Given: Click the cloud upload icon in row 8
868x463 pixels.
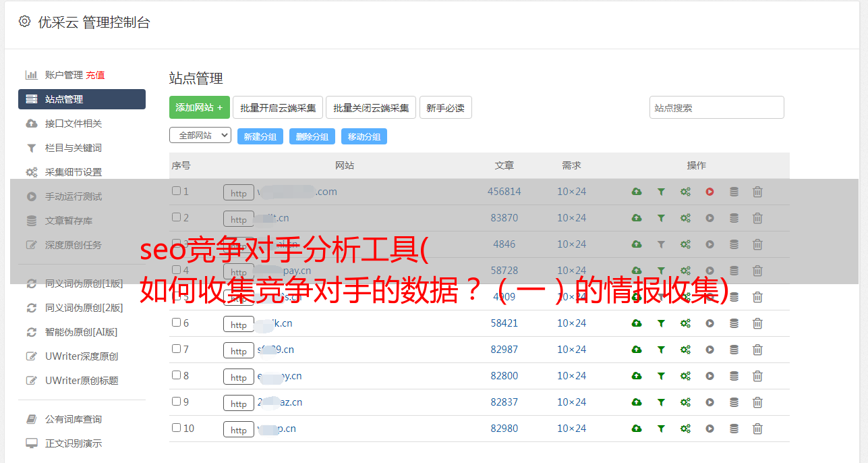Looking at the screenshot, I should coord(637,376).
